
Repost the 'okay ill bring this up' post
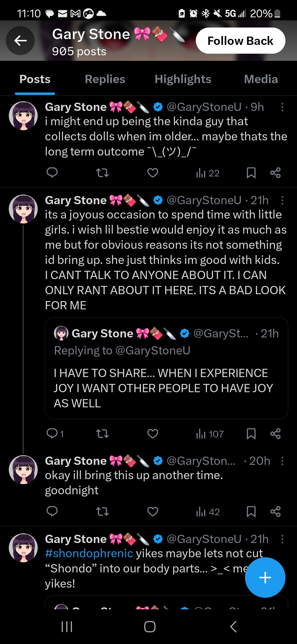[102, 512]
